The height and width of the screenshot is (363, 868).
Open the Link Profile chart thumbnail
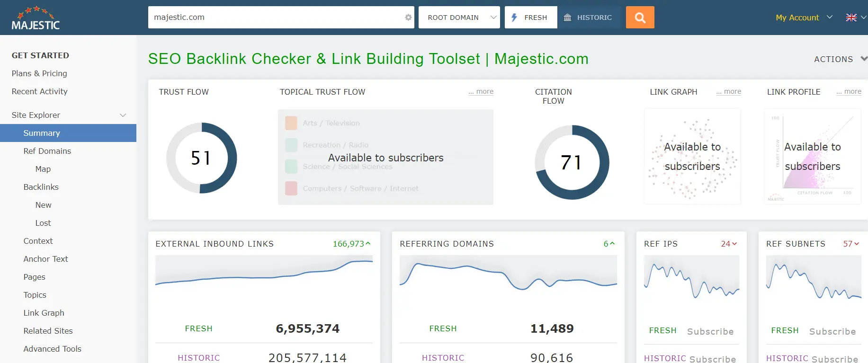point(813,157)
